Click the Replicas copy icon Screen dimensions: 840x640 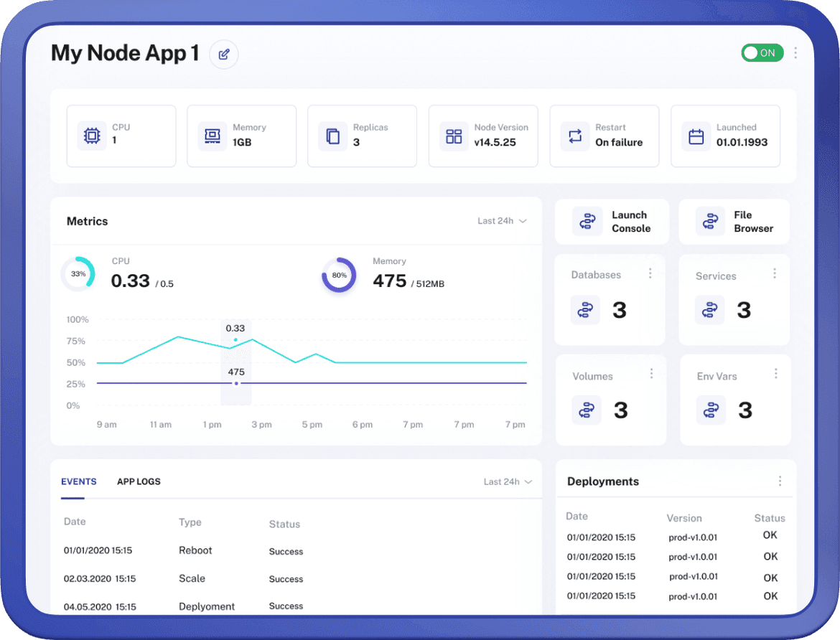click(x=333, y=136)
